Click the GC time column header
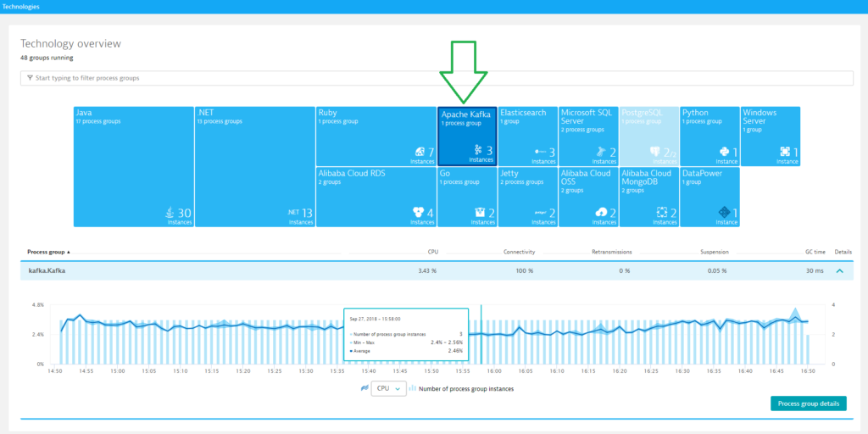Image resolution: width=868 pixels, height=434 pixels. point(815,252)
